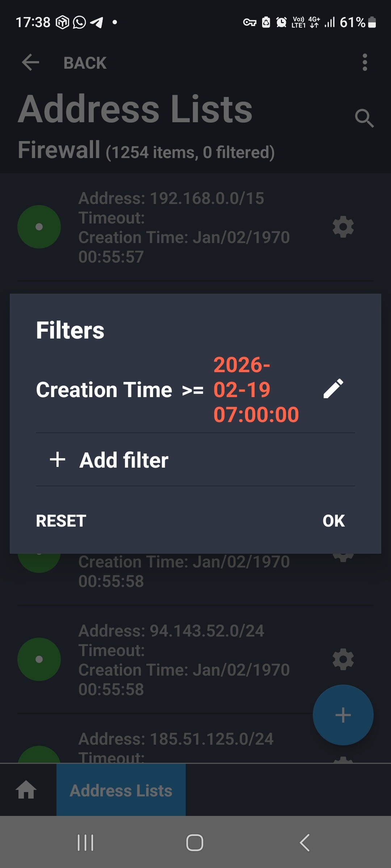Tap the Creation Time filter field name
391x868 pixels.
[104, 390]
